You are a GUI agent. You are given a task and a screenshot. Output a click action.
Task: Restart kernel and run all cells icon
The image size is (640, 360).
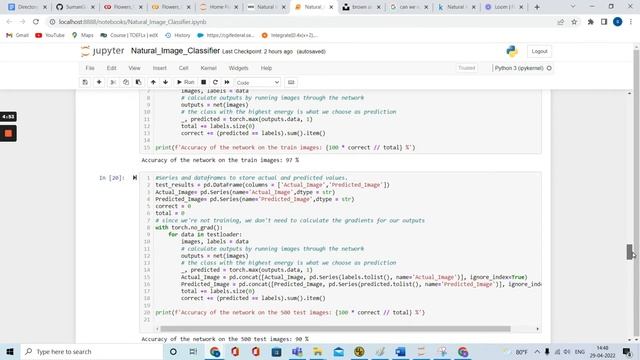click(x=227, y=82)
